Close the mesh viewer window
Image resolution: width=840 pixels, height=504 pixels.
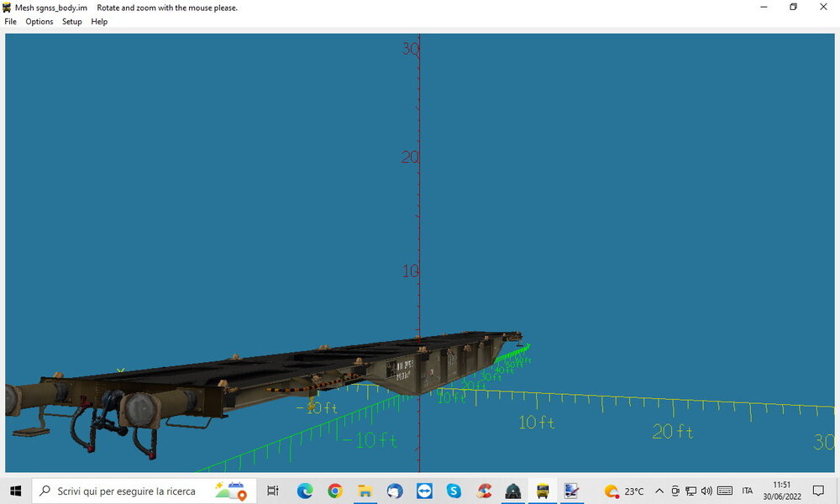823,7
